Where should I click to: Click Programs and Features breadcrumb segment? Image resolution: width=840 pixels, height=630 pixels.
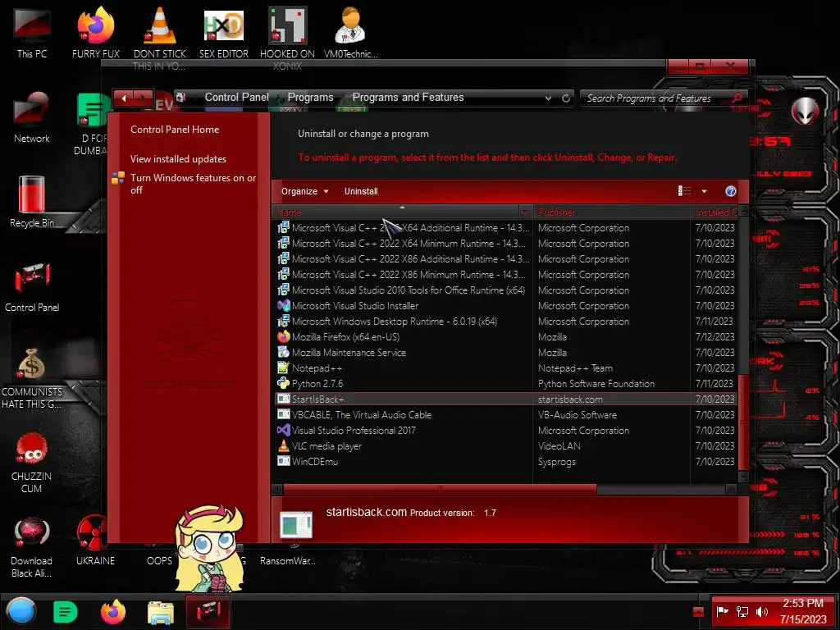[408, 98]
